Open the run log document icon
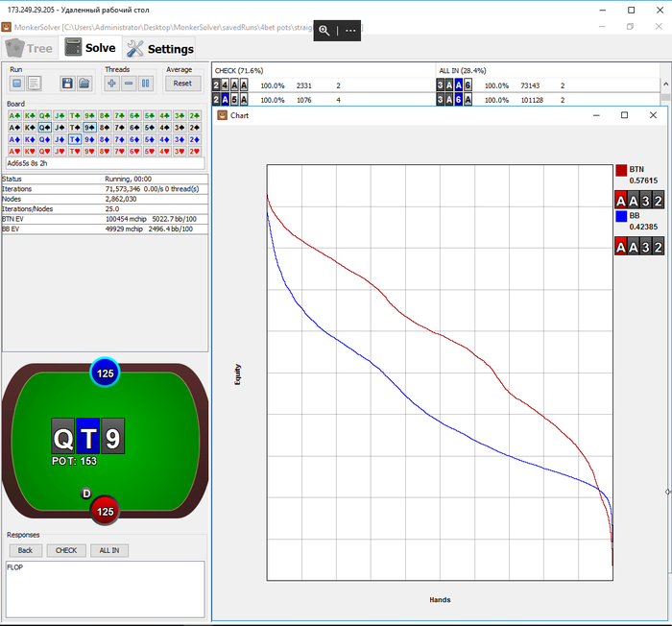672x626 pixels. (x=34, y=84)
